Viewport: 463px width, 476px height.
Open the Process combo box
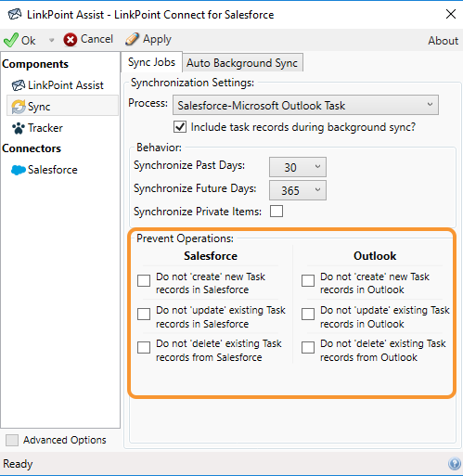click(x=305, y=105)
